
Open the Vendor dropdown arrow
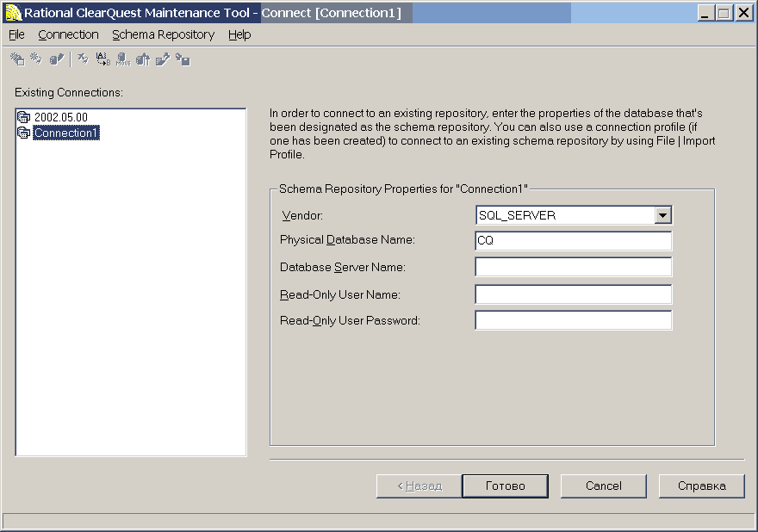pos(662,215)
